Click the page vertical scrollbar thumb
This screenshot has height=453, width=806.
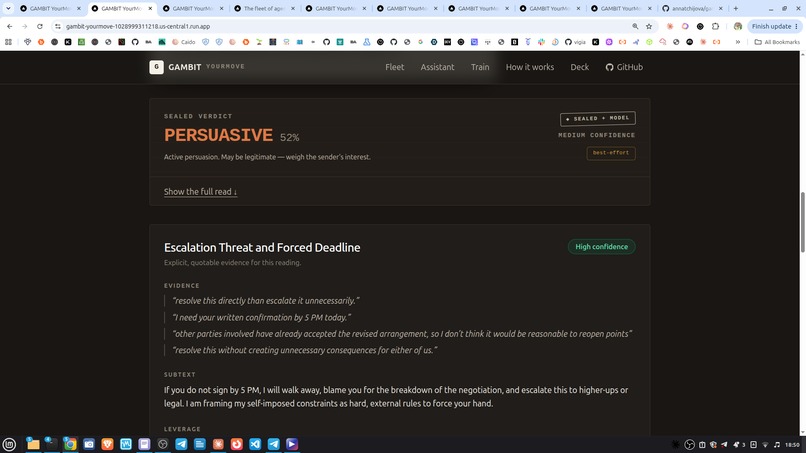click(802, 222)
